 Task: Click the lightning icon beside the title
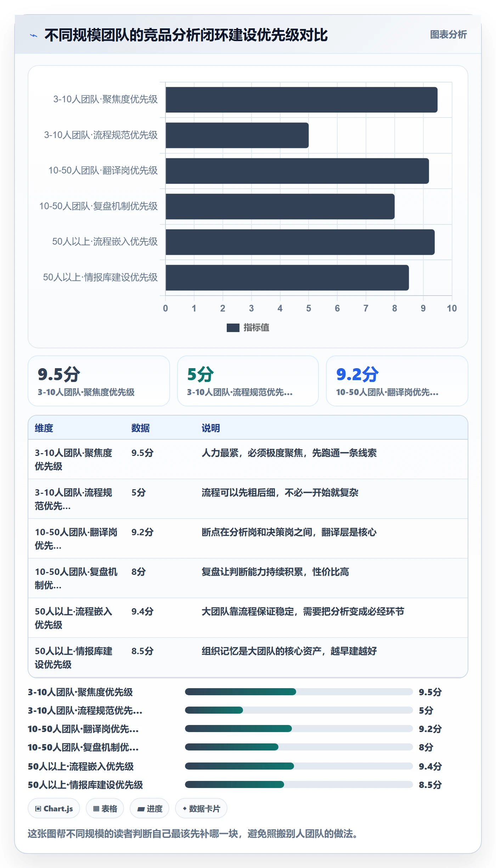coord(34,35)
